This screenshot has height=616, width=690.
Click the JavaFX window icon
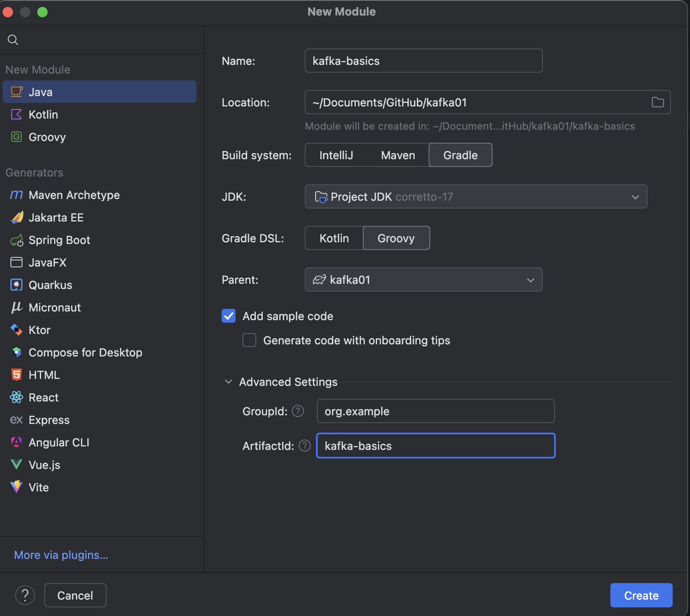point(16,262)
